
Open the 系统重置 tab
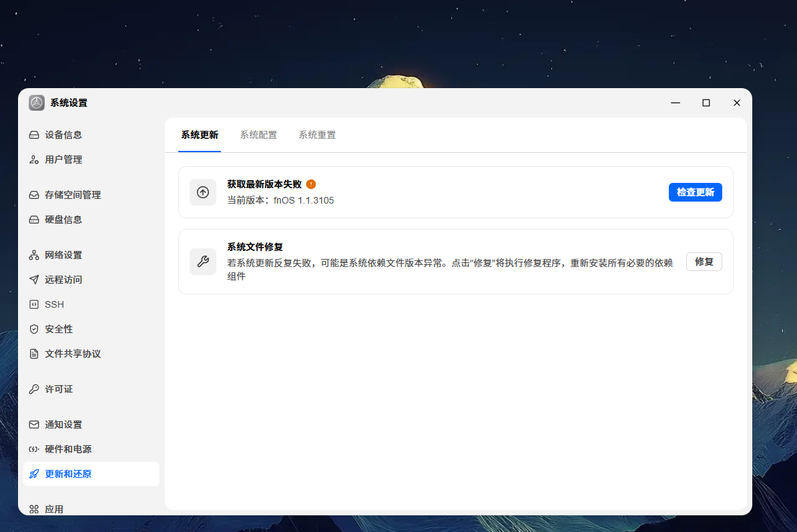(317, 135)
